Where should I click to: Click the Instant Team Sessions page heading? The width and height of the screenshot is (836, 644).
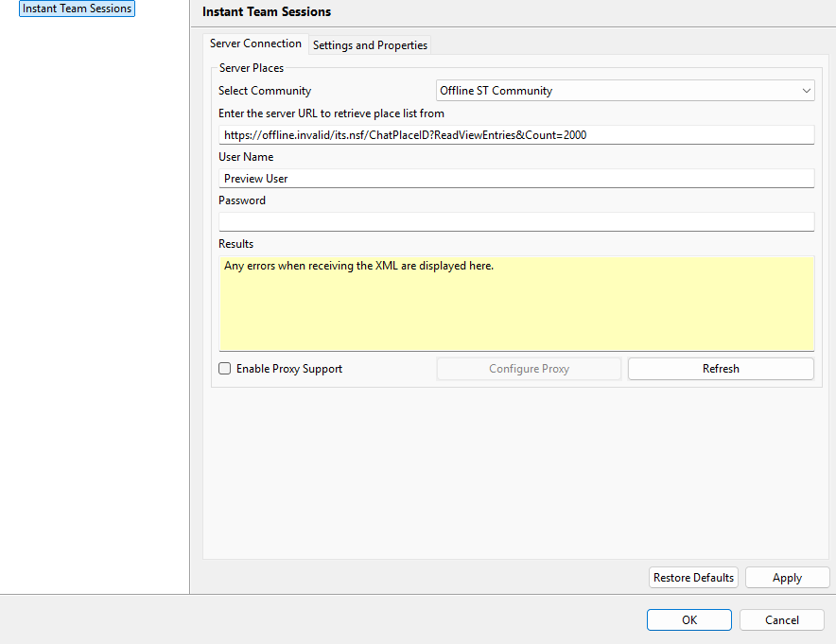[267, 11]
